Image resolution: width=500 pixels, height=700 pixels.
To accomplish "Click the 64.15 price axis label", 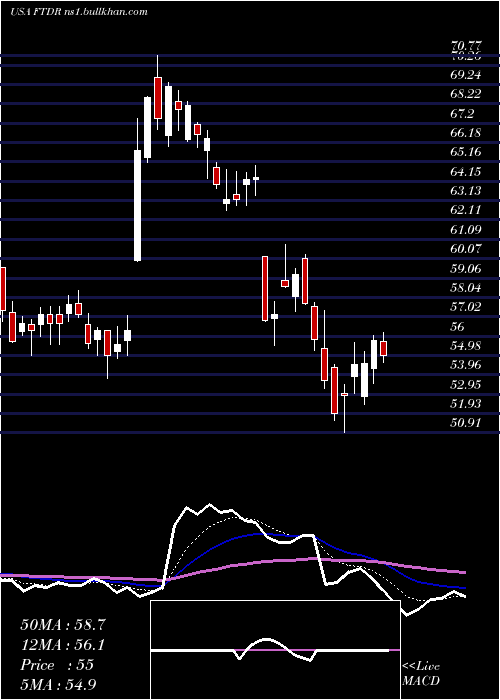I will click(466, 171).
